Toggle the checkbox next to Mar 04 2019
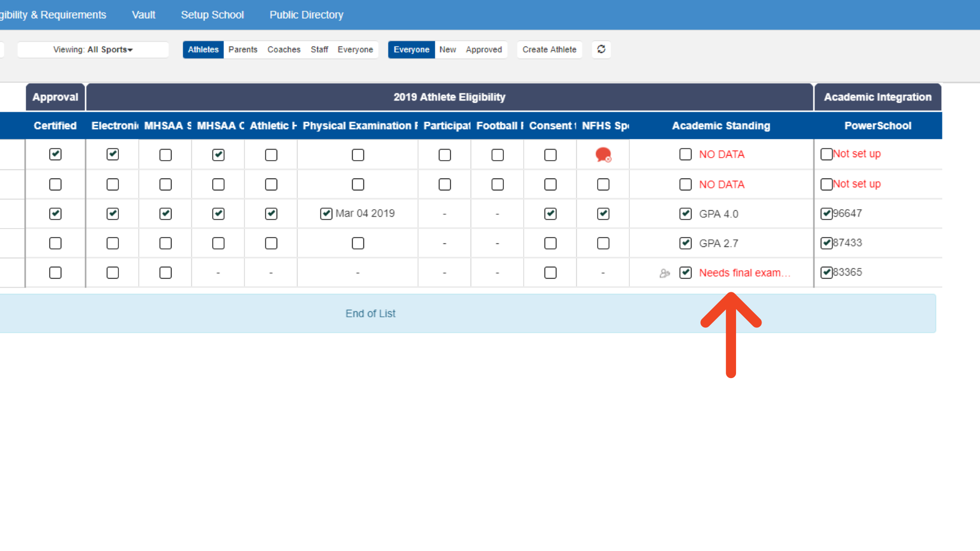This screenshot has height=551, width=980. [326, 214]
